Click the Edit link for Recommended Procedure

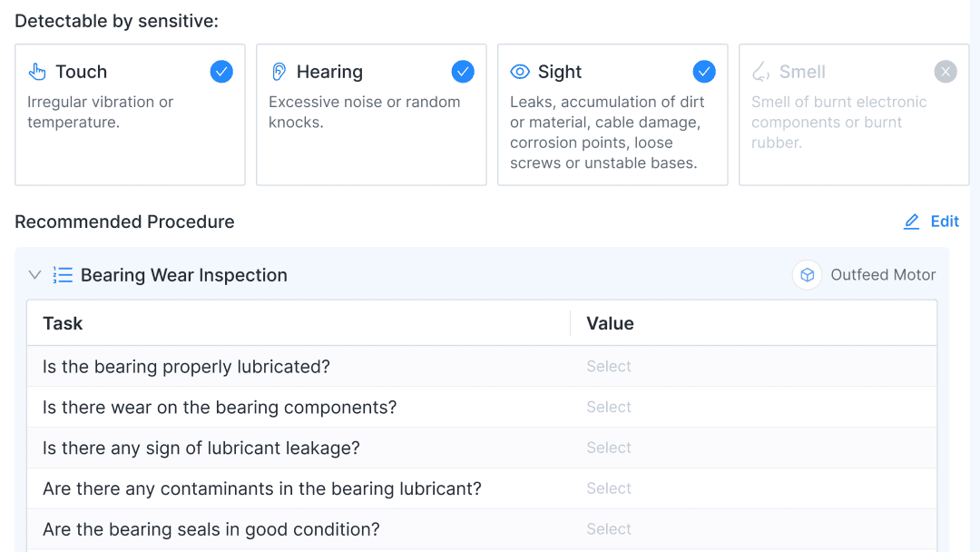[945, 222]
